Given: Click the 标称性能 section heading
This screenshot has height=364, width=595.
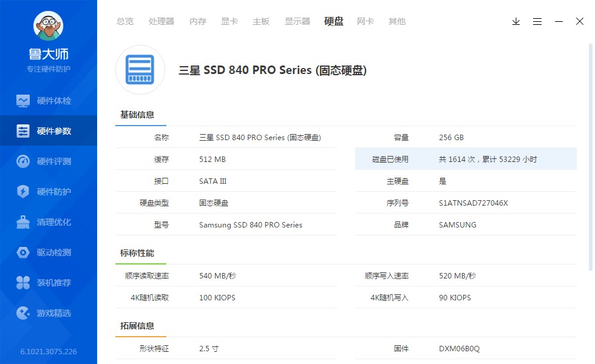Looking at the screenshot, I should [x=137, y=254].
